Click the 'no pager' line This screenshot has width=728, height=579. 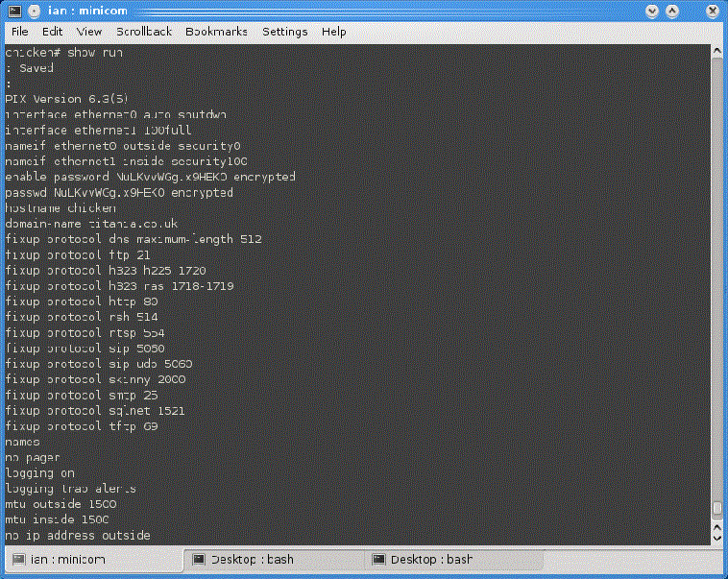33,458
